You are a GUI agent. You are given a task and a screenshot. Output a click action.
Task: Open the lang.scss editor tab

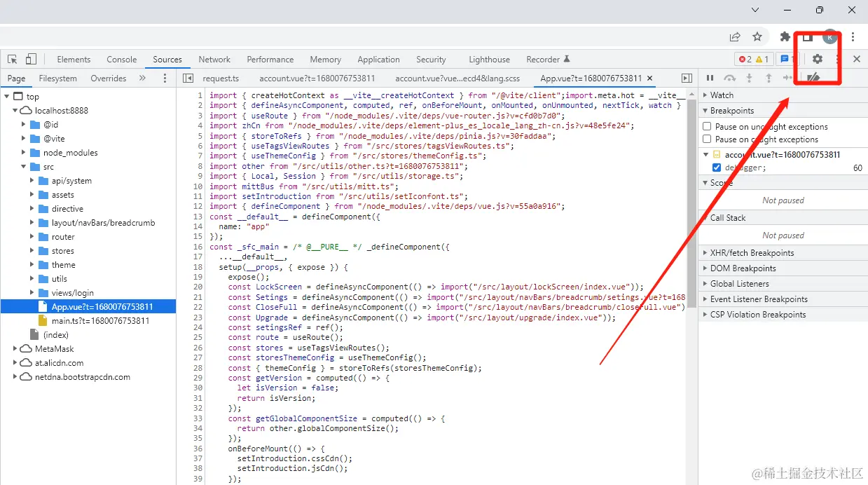457,78
